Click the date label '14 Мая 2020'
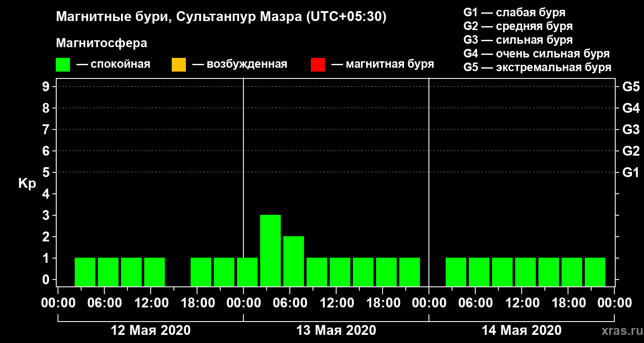 click(522, 331)
